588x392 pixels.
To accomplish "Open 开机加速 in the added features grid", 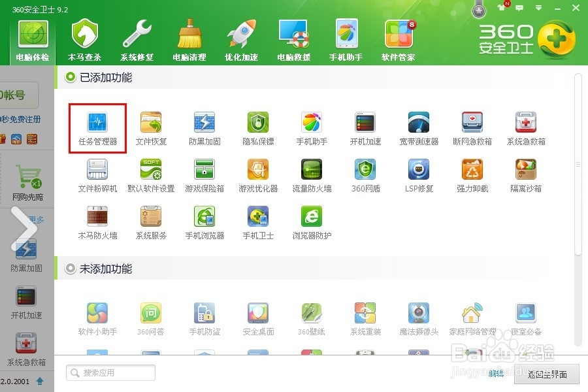I will 365,129.
